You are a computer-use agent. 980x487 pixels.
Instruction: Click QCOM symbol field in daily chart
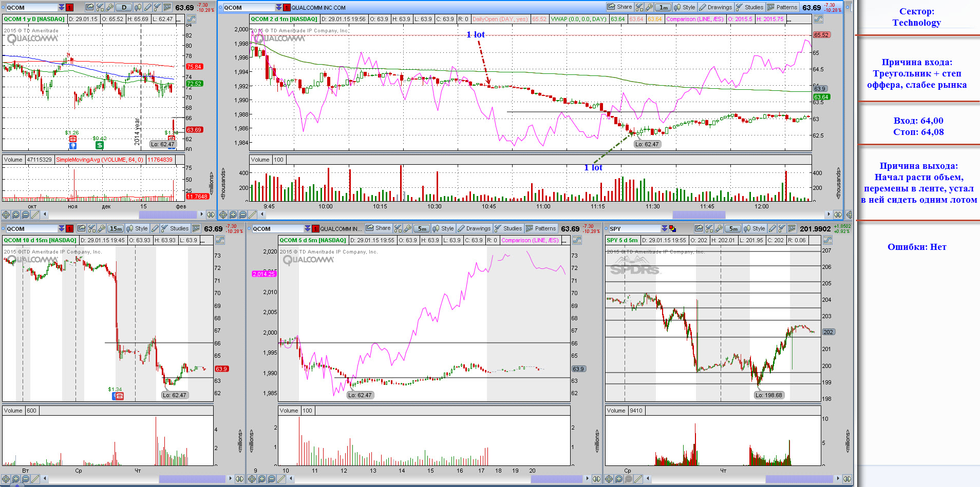32,7
